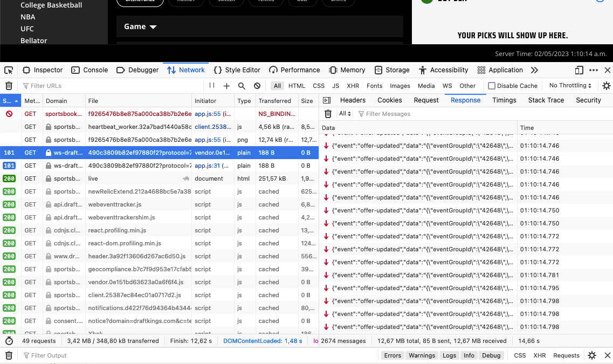
Task: Filter requests by WS
Action: click(447, 86)
